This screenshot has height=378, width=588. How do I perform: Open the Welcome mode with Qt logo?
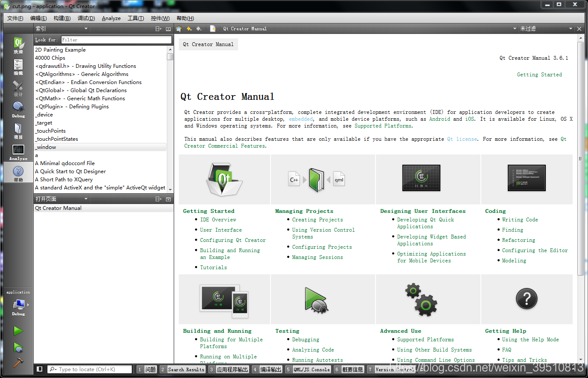18,45
